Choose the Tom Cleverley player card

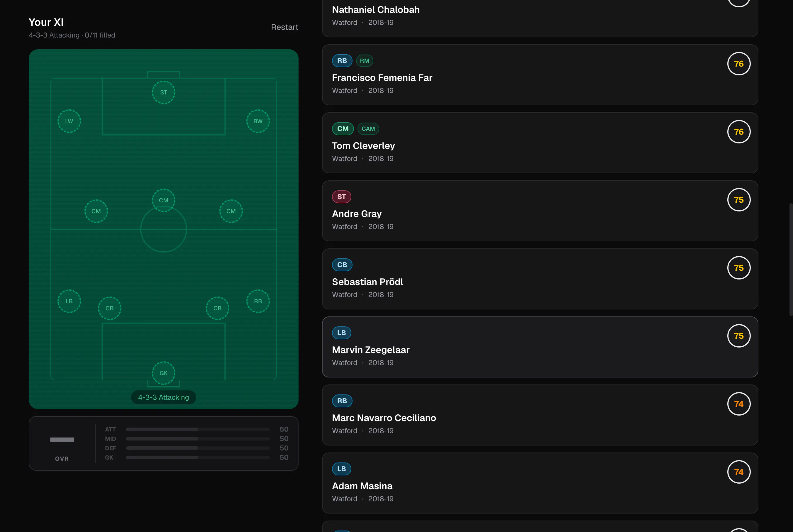coord(540,143)
